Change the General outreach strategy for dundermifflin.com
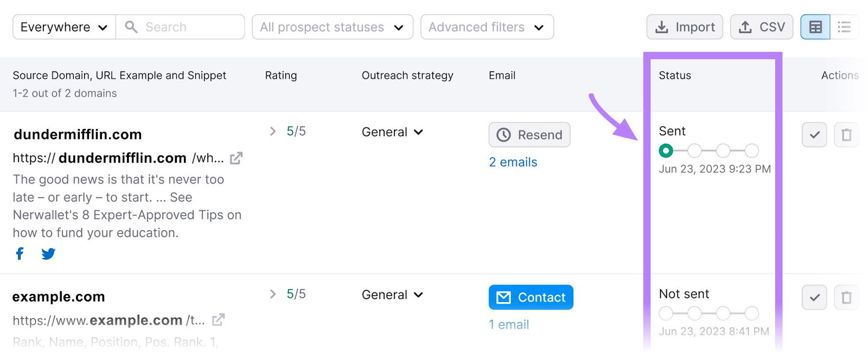The image size is (868, 353). coord(392,132)
